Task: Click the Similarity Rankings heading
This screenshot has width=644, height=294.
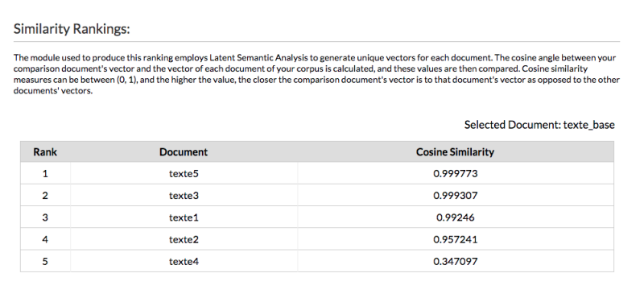Action: (72, 29)
